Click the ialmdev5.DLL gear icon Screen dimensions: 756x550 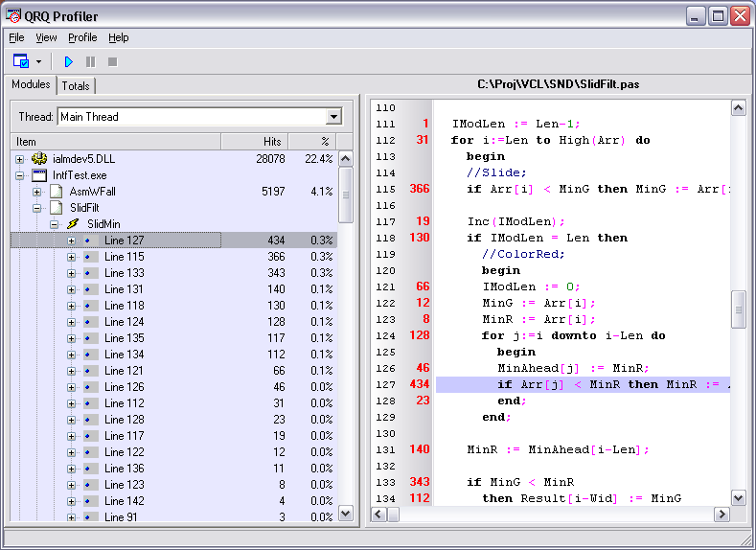[x=39, y=159]
